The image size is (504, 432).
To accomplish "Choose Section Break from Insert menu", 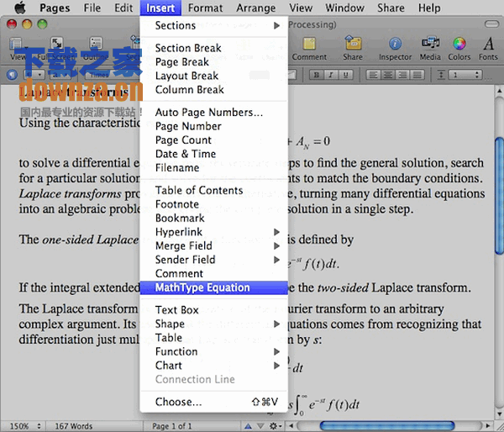I will 213,48.
